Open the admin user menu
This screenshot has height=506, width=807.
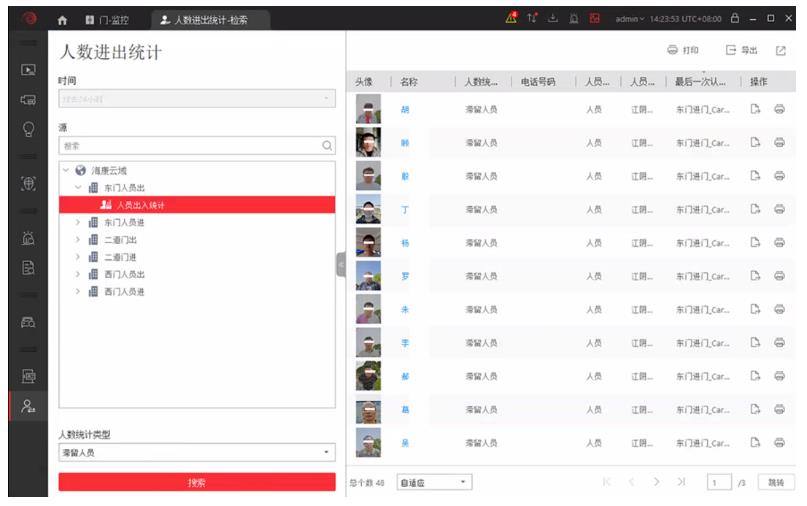pyautogui.click(x=630, y=19)
